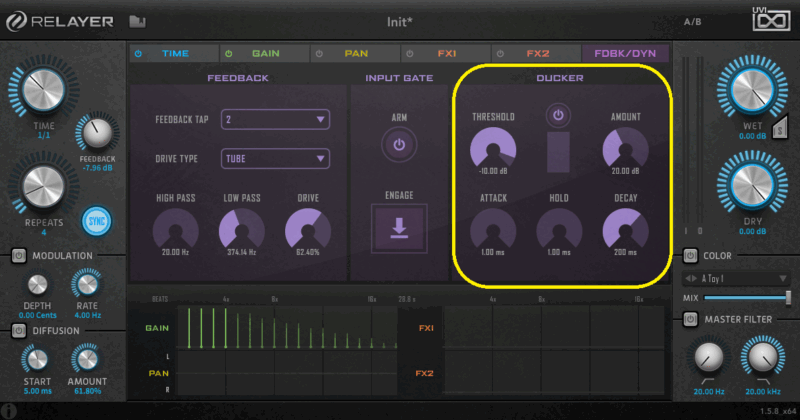
Task: Click the Color MIX slider
Action: click(745, 298)
